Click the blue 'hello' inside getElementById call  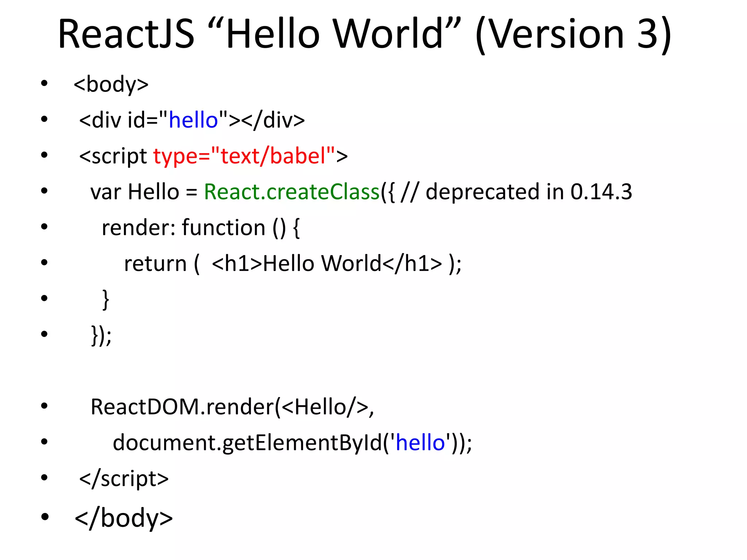click(420, 443)
